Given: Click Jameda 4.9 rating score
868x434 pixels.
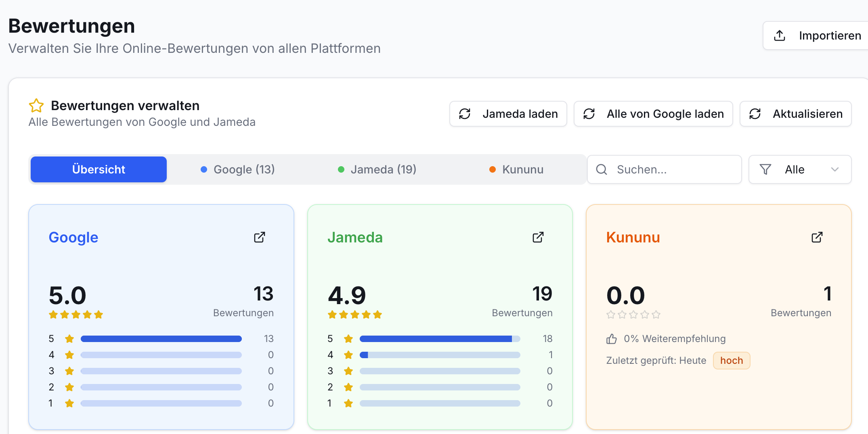Looking at the screenshot, I should (347, 296).
